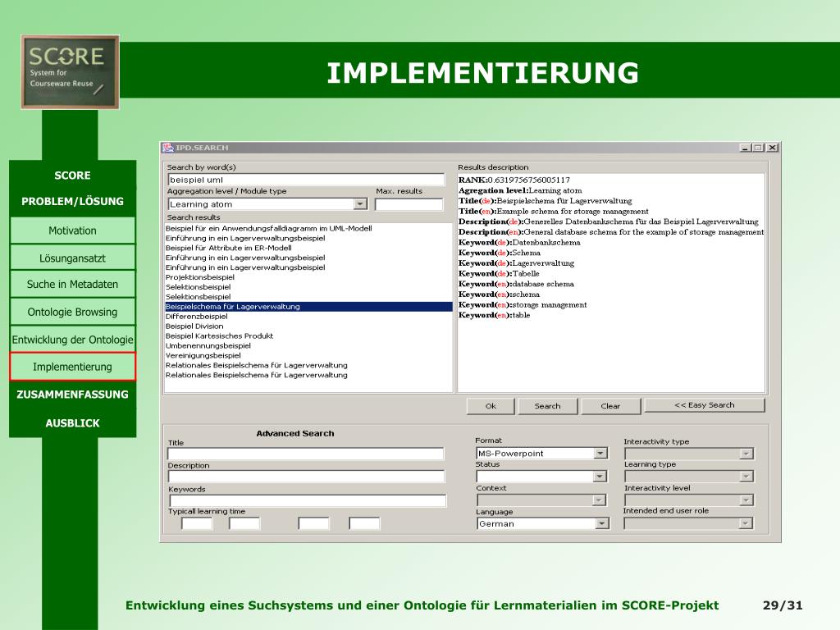This screenshot has width=840, height=630.
Task: Select the highlighted Beispielschema für Lagerverwaltung result
Action: (x=308, y=307)
